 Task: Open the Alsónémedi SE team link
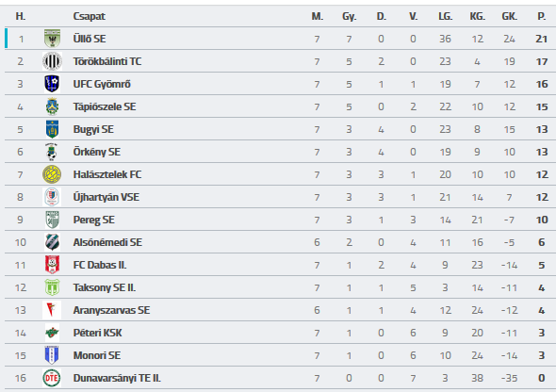pos(107,242)
